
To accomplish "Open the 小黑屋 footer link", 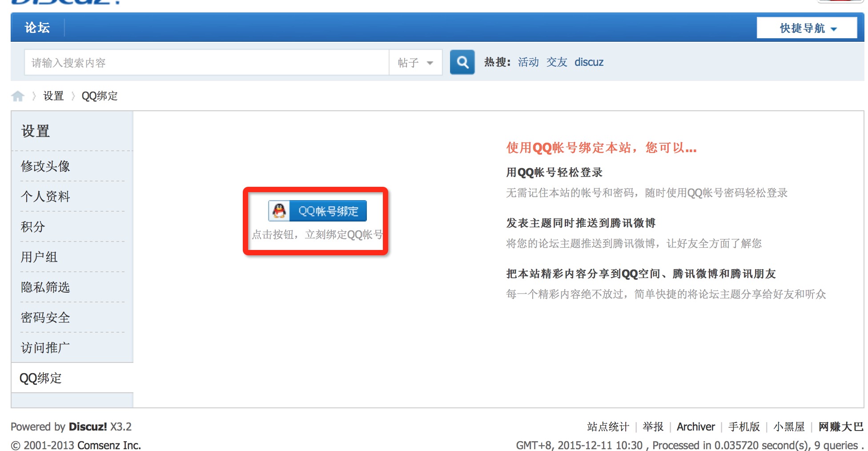I will tap(789, 427).
